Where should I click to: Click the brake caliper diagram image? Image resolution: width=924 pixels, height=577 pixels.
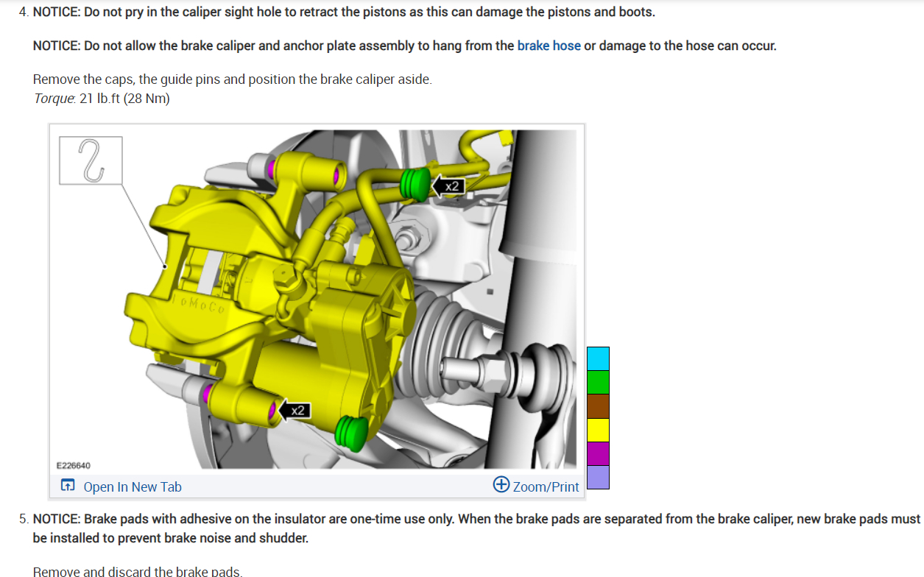coord(317,300)
